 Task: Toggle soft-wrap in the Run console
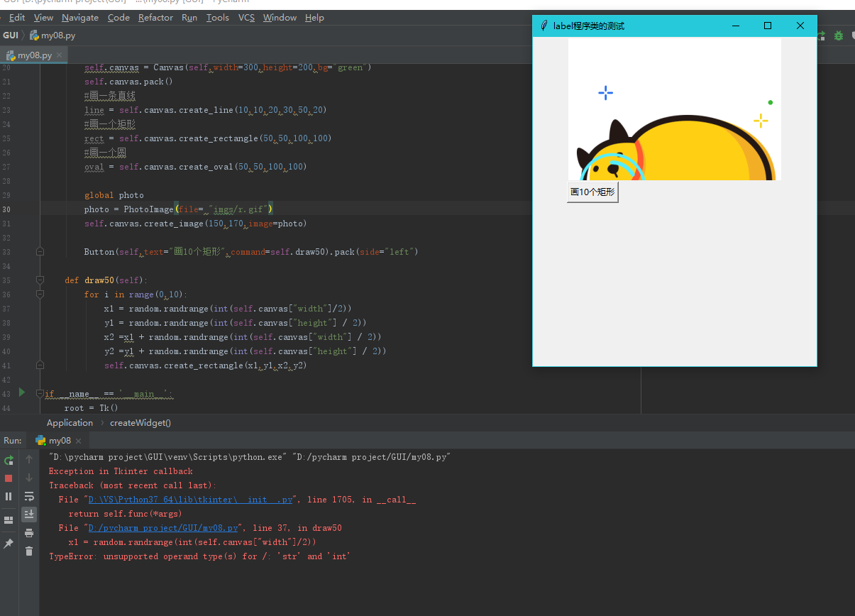coord(29,497)
